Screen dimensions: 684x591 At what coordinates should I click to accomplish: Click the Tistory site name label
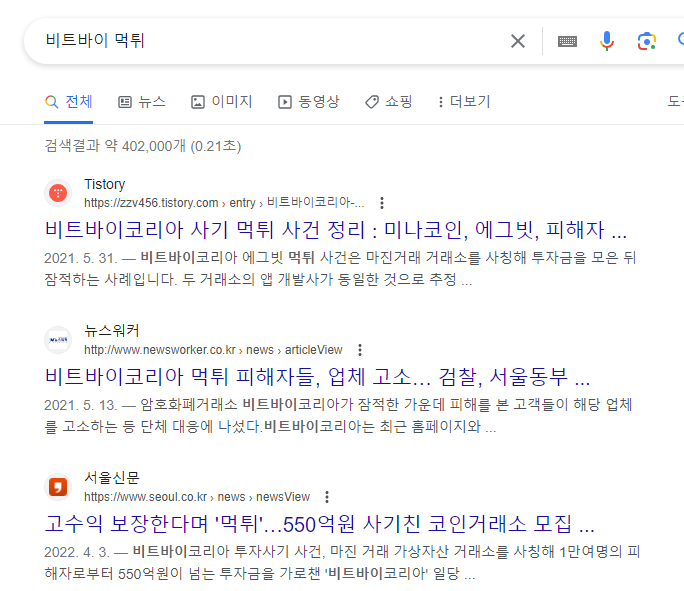click(x=105, y=184)
